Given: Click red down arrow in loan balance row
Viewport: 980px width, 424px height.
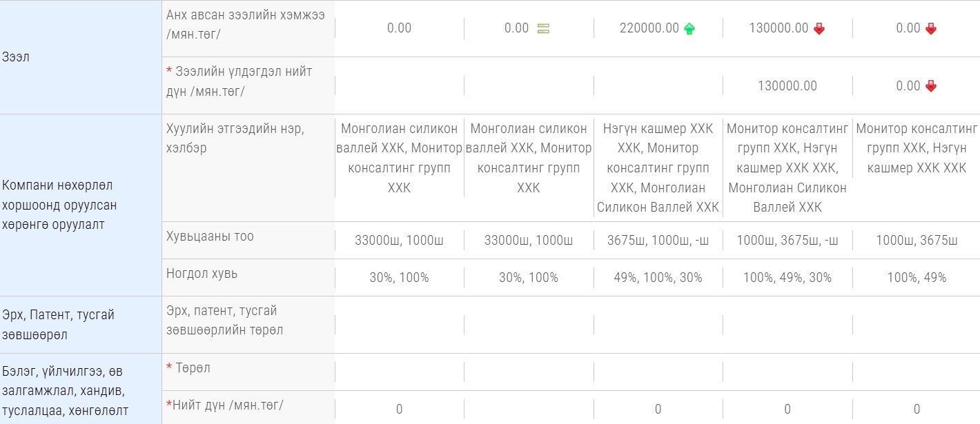Looking at the screenshot, I should [931, 86].
